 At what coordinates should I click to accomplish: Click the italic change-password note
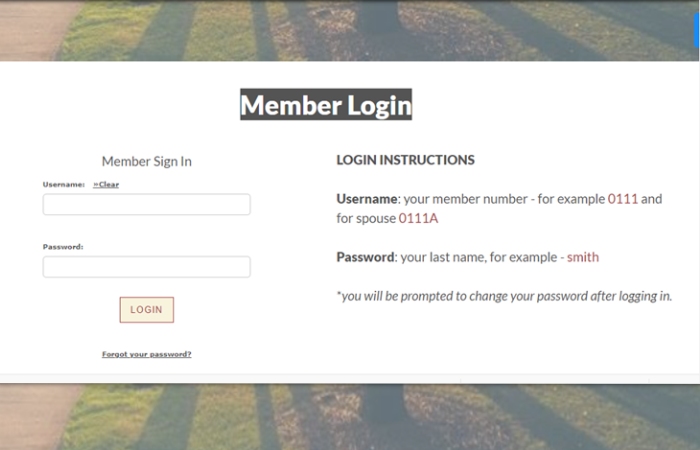[504, 296]
